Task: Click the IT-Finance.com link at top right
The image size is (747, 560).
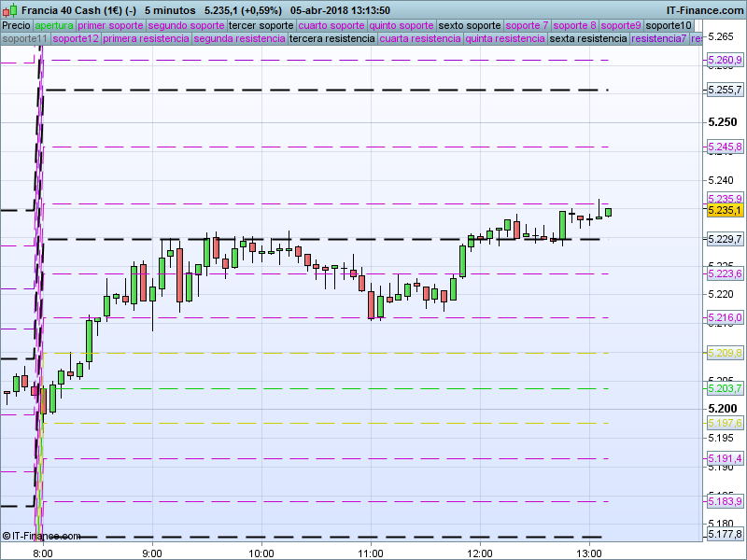Action: tap(705, 10)
